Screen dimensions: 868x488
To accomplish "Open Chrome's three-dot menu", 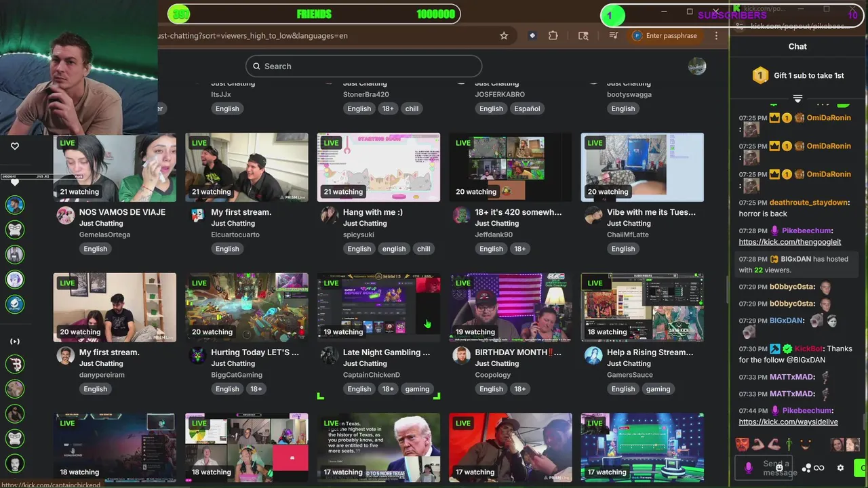I will coord(716,36).
